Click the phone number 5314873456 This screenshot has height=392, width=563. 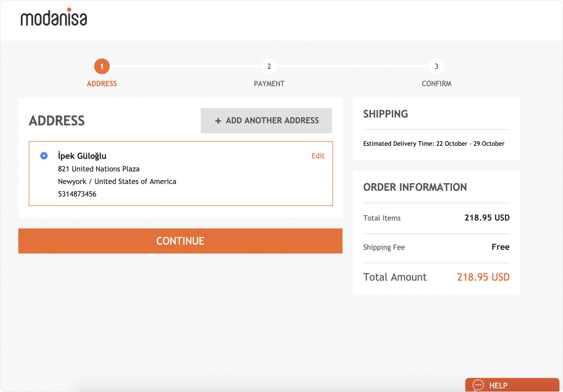click(x=77, y=194)
